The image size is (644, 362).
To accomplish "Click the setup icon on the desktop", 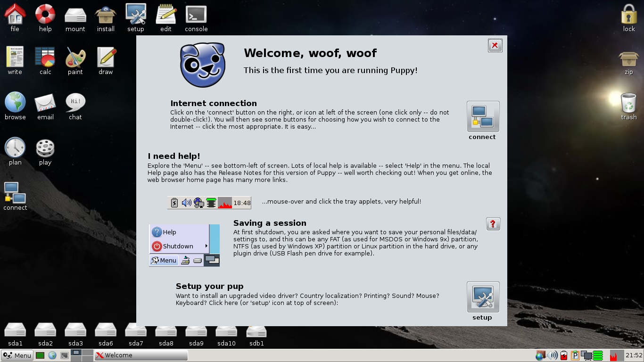I will 136,14.
